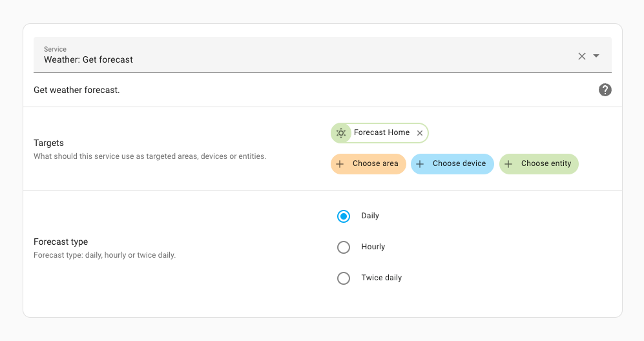Click the Forecast Home chip label

pyautogui.click(x=382, y=132)
